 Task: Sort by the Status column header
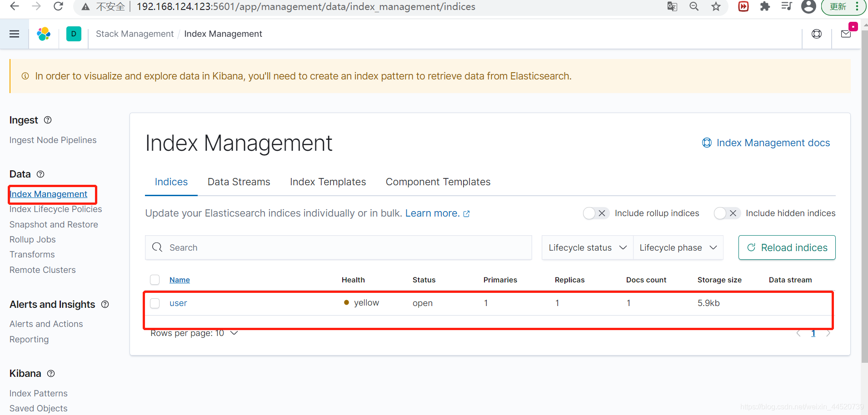(x=424, y=280)
